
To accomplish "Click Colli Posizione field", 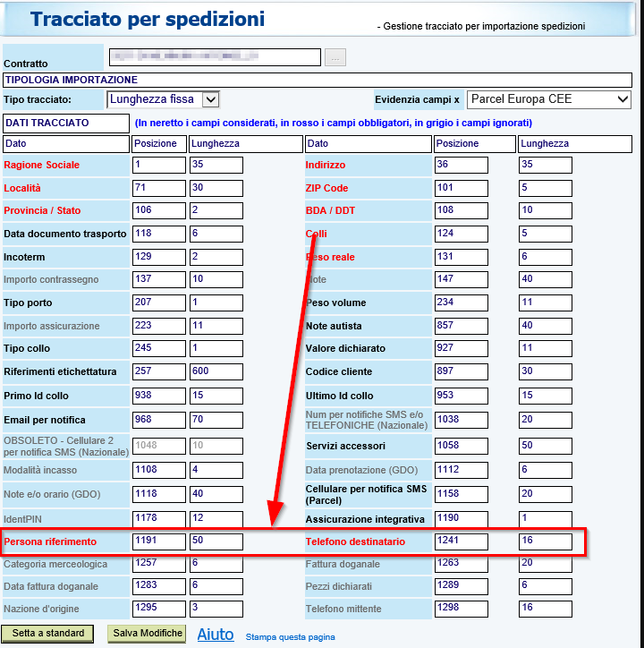I will (461, 234).
